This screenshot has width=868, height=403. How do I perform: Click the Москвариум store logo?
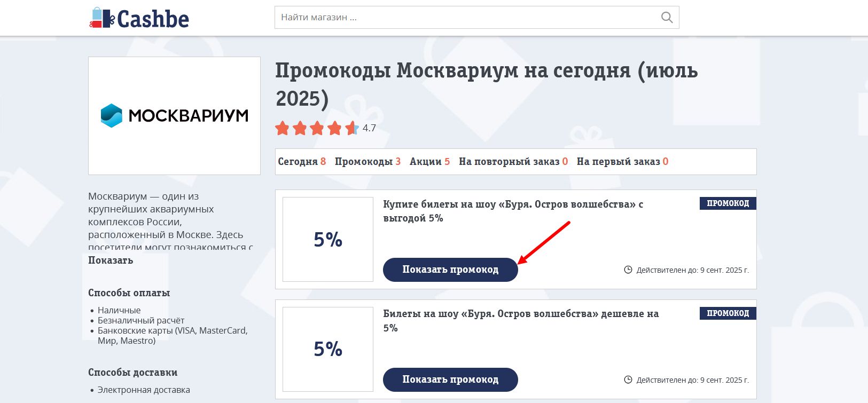tap(174, 116)
